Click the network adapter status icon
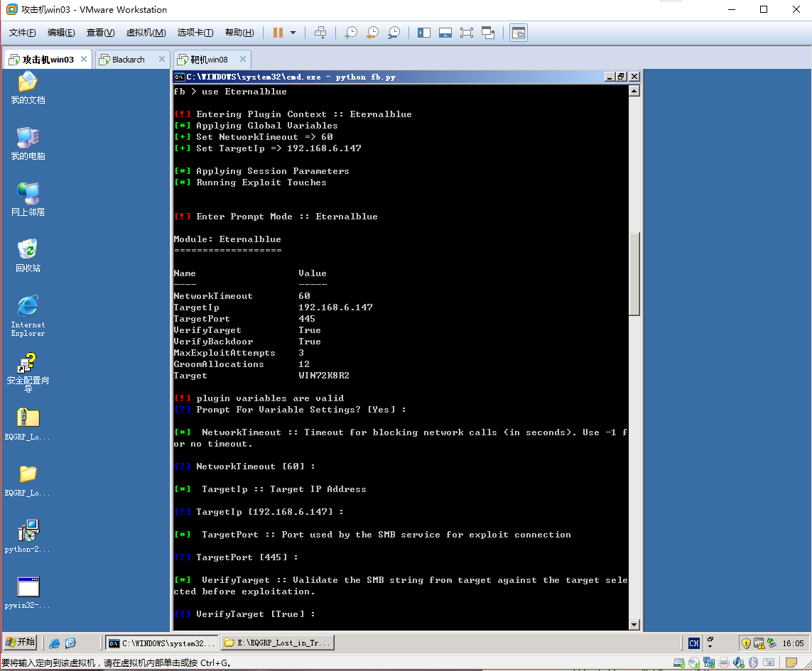The height and width of the screenshot is (671, 812). [709, 662]
